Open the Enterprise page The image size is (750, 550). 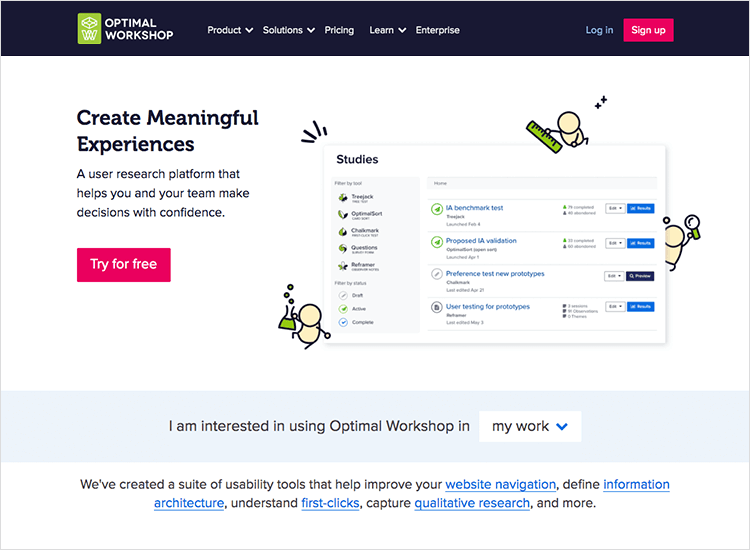[x=437, y=30]
